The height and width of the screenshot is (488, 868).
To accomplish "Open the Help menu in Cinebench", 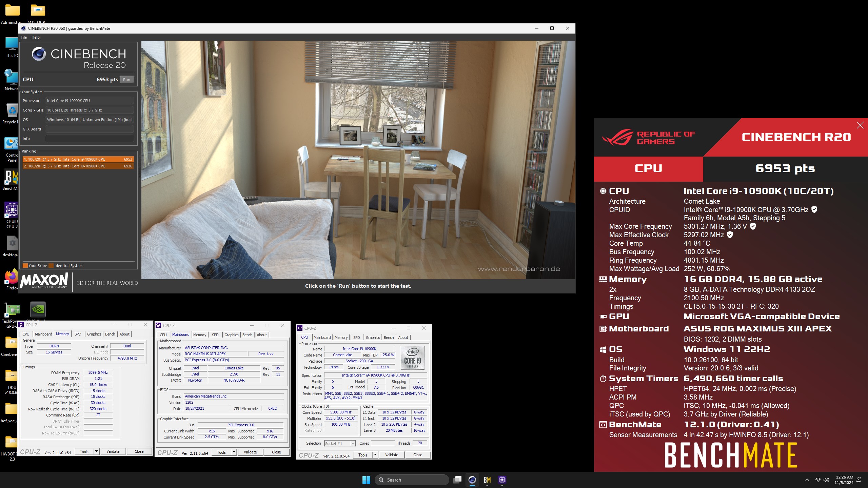I will click(x=36, y=37).
